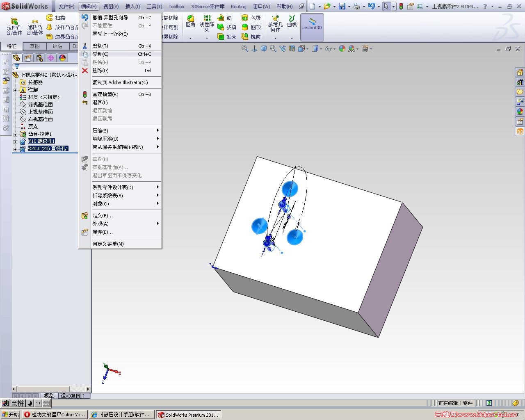The width and height of the screenshot is (525, 420).
Task: Click the Rebuild traffic-light toolbar icon
Action: coord(401,6)
